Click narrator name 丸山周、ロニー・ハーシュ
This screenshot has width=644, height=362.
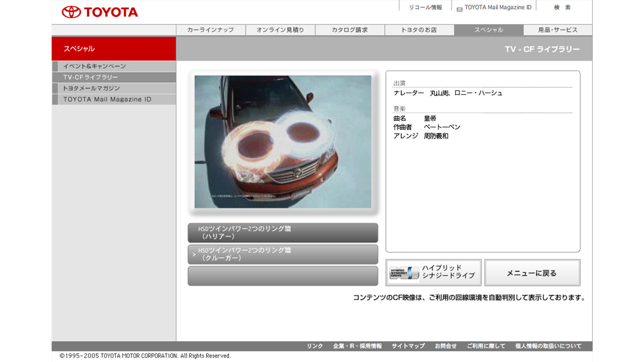point(466,93)
